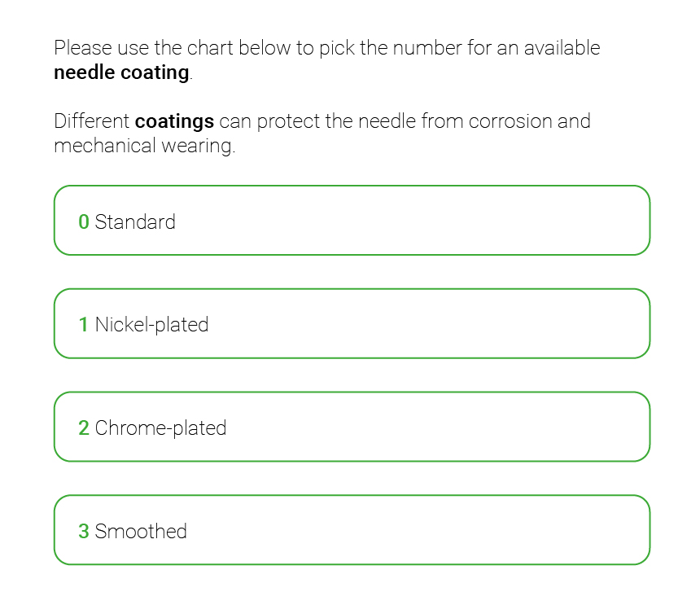The image size is (700, 605).
Task: Click the green number 3
Action: tap(84, 532)
